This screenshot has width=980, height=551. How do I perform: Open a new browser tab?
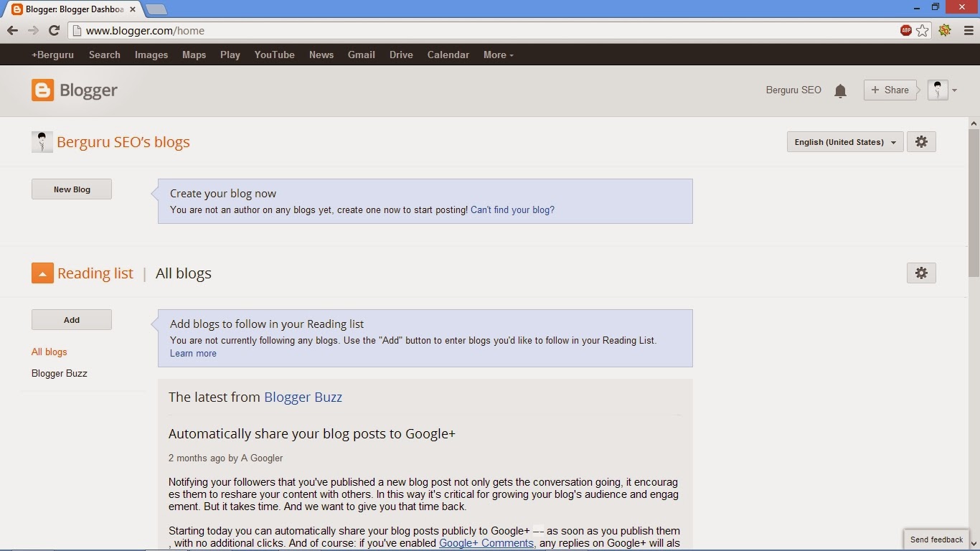156,10
